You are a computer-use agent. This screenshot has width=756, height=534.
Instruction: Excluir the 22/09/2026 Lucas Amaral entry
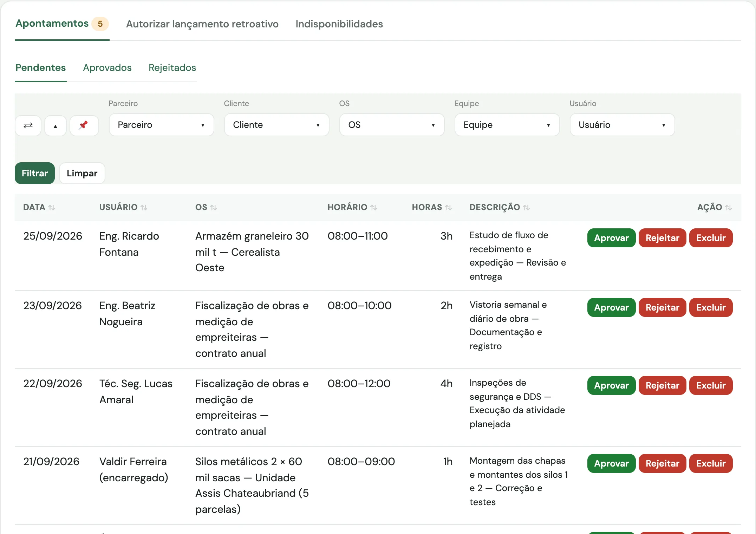click(x=711, y=385)
